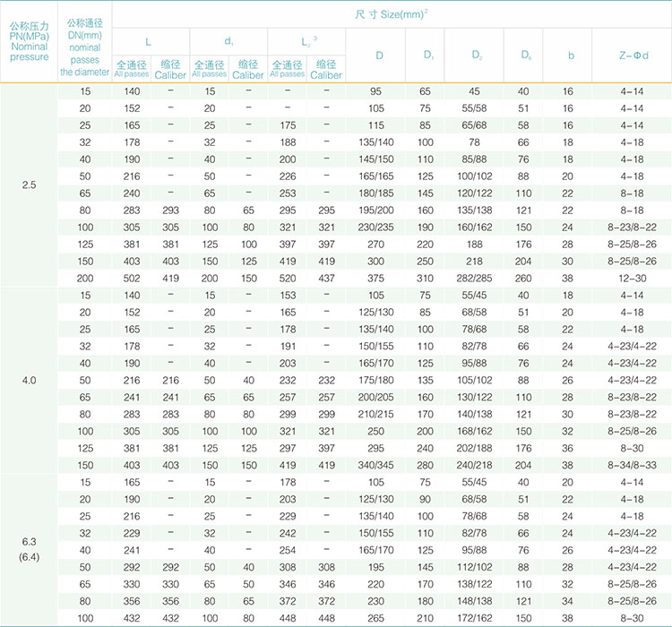Click the D2 column header
Screen dimensions: 672x627
477,55
